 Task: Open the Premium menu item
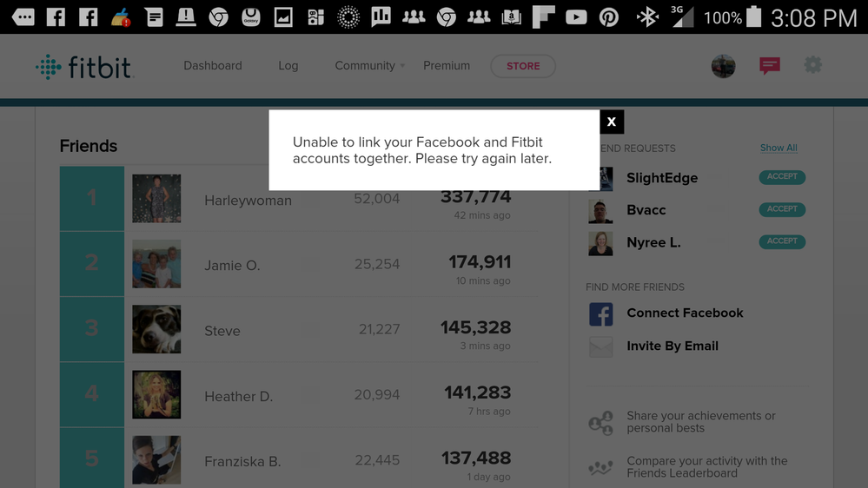pos(447,66)
